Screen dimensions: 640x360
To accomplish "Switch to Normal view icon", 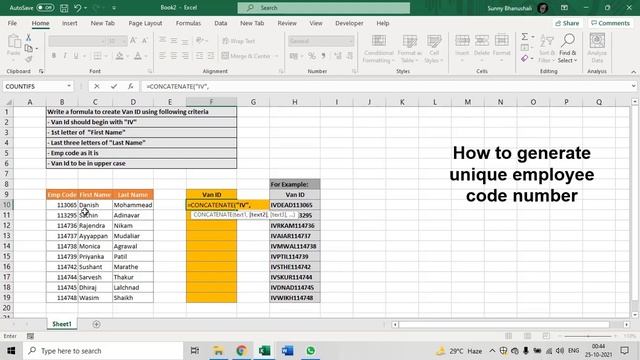I will click(508, 336).
